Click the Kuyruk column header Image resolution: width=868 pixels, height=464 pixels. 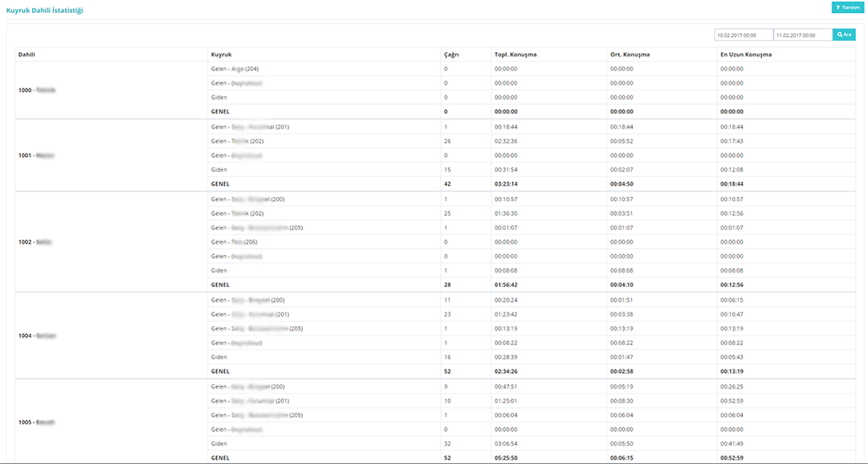click(x=220, y=55)
